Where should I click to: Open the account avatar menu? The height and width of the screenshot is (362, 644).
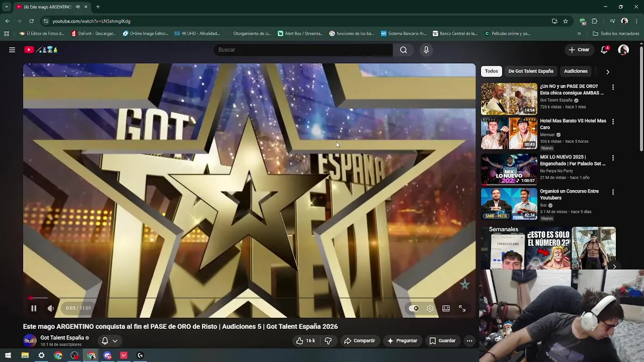tap(623, 50)
